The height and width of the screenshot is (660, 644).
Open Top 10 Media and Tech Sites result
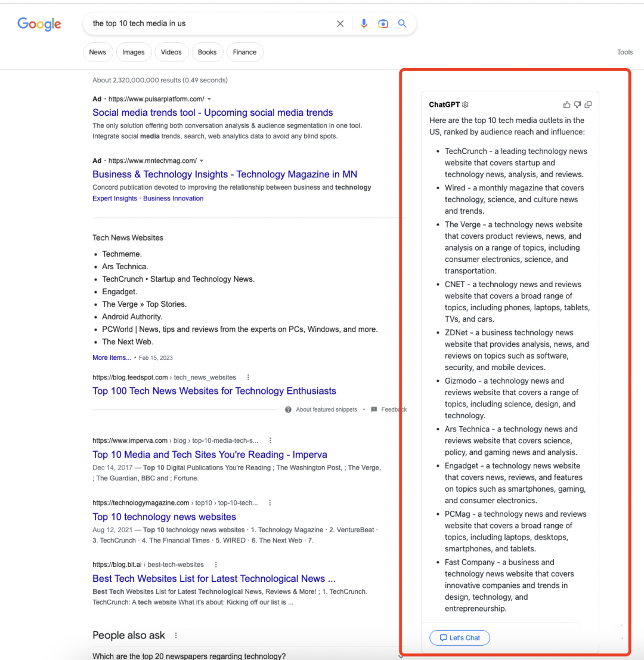point(210,455)
